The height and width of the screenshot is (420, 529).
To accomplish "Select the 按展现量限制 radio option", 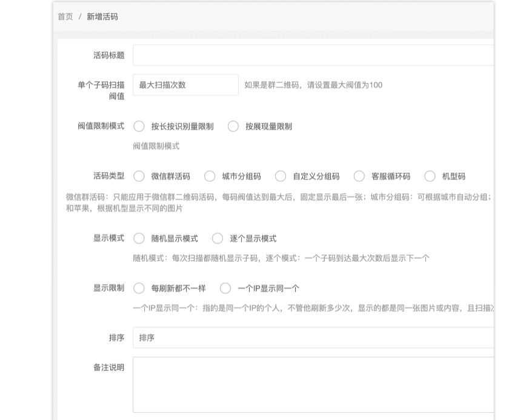I will (x=233, y=127).
